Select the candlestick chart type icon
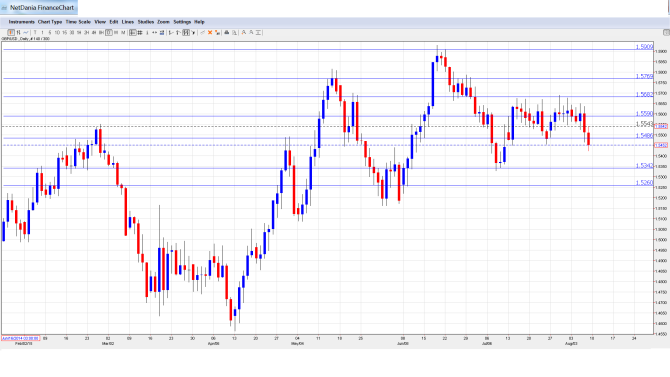 [11, 32]
